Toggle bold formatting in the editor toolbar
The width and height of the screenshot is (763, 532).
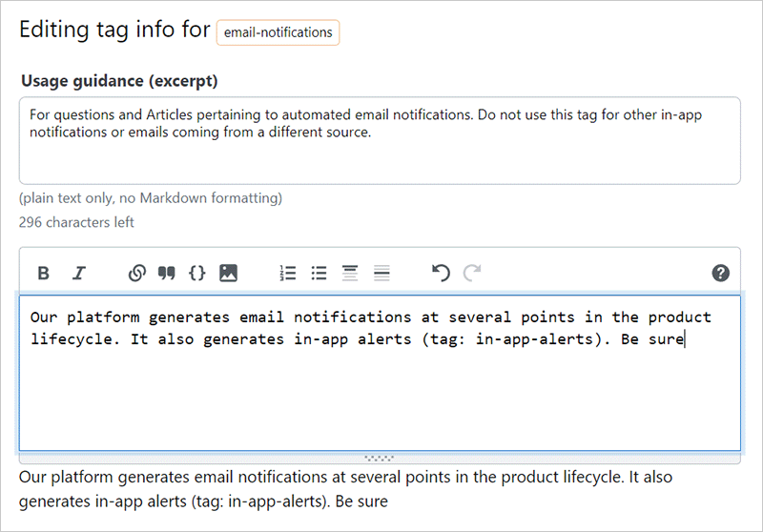pyautogui.click(x=44, y=274)
